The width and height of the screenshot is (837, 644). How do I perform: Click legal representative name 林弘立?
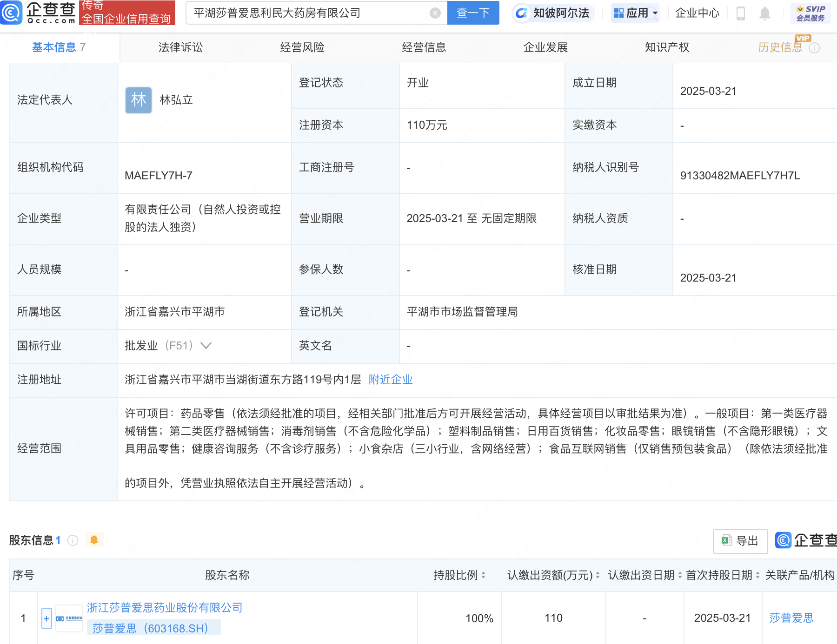click(176, 100)
